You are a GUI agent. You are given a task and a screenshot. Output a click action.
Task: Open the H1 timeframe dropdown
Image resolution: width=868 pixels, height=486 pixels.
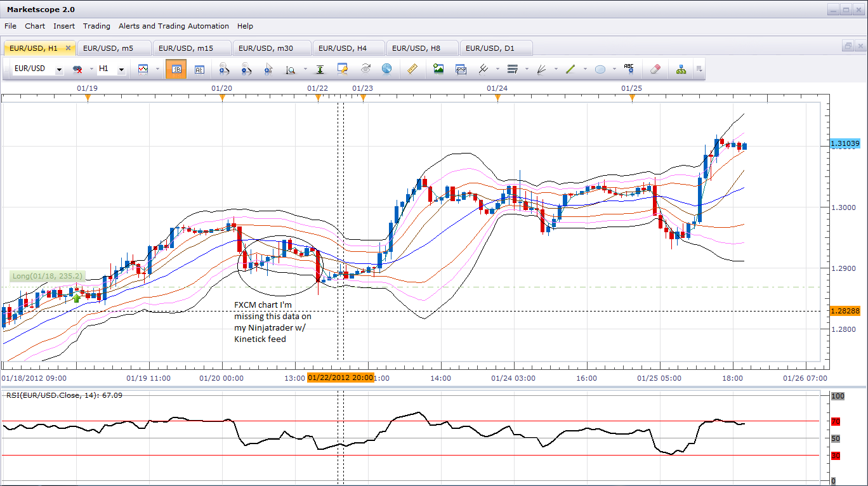tap(121, 69)
